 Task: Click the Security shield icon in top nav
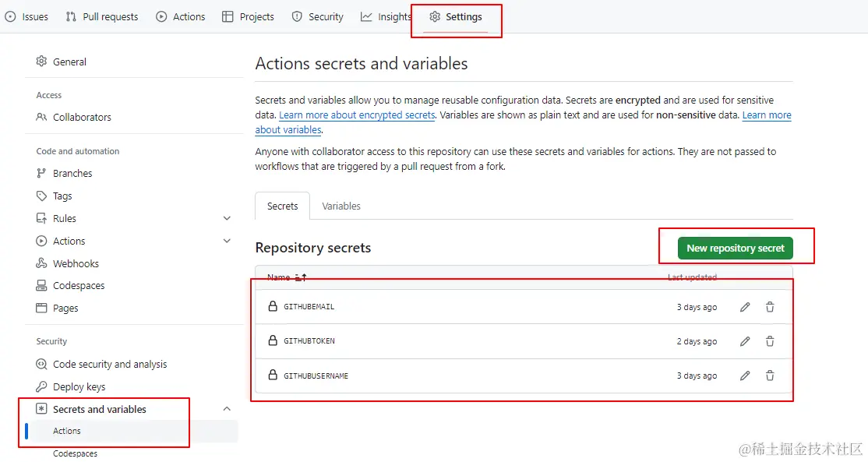298,16
